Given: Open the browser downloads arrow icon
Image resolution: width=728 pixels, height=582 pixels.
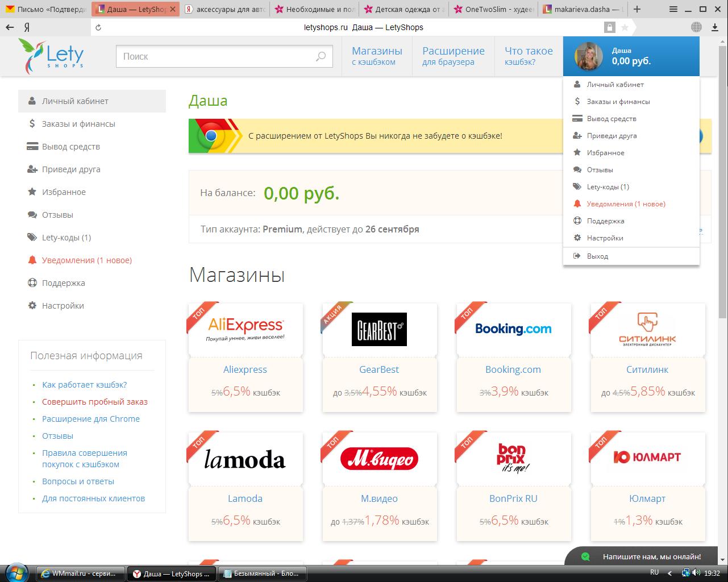Looking at the screenshot, I should point(715,27).
